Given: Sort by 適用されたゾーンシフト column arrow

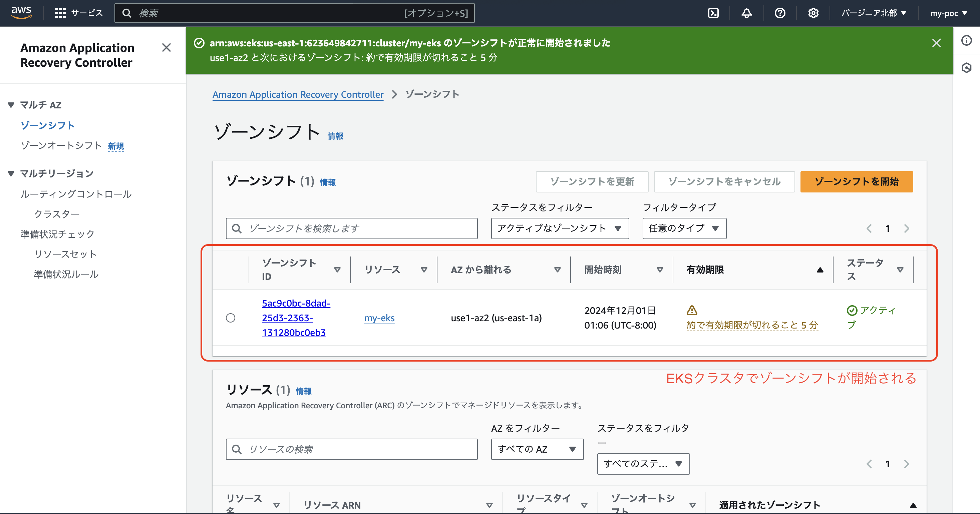Looking at the screenshot, I should coord(913,505).
